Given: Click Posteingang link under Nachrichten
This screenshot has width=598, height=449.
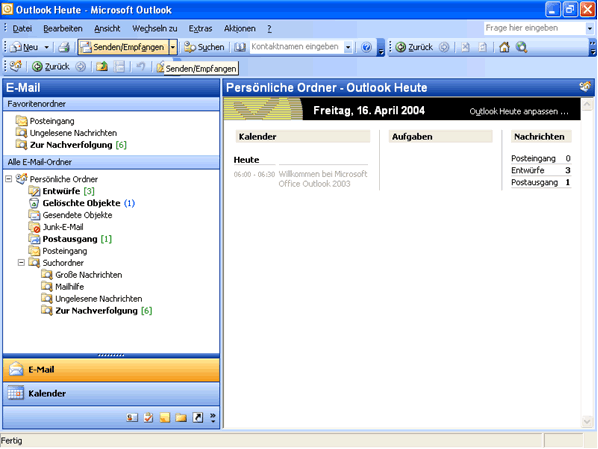Looking at the screenshot, I should click(533, 158).
